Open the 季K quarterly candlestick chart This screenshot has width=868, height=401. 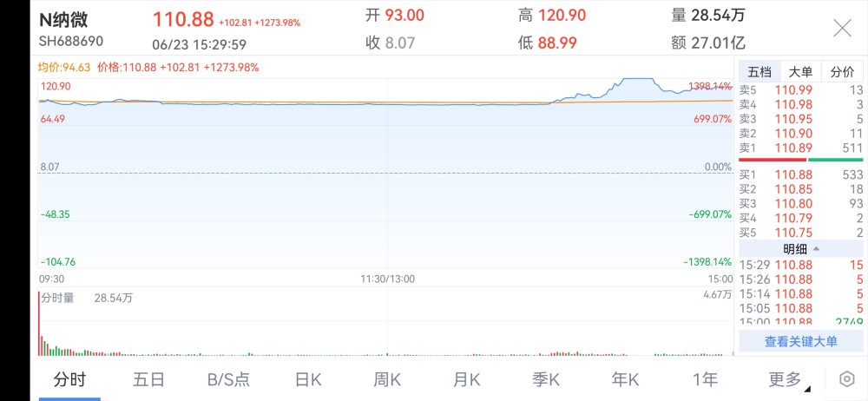546,379
